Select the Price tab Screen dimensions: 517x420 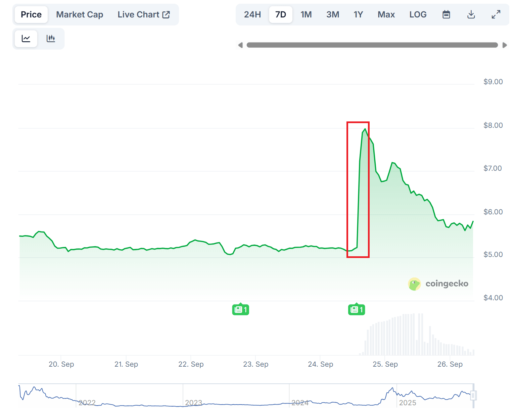click(x=31, y=14)
